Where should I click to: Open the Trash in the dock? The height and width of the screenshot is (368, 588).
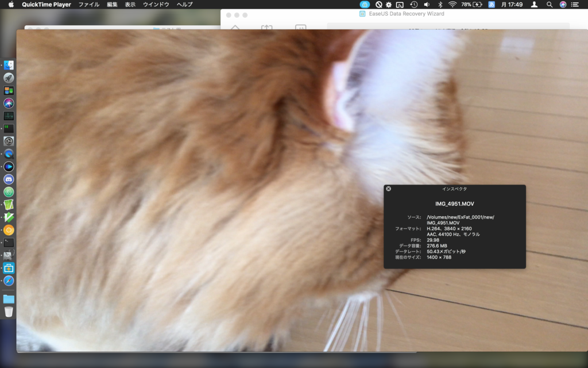coord(9,312)
